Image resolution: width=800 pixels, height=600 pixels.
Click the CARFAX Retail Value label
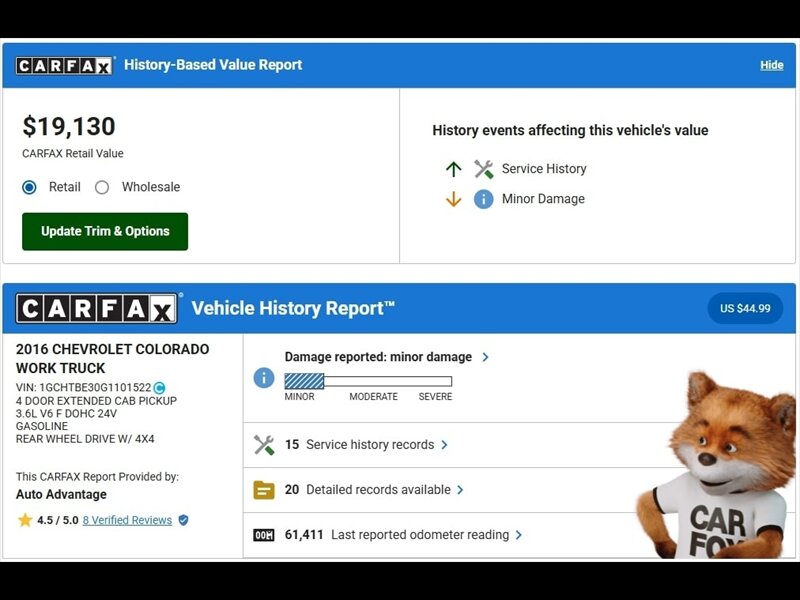[73, 154]
